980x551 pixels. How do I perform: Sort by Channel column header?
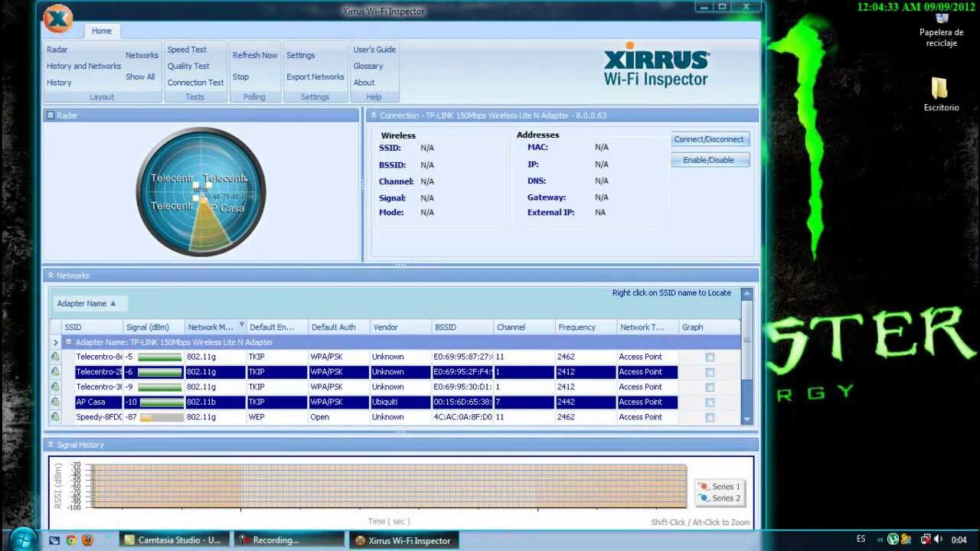click(524, 327)
